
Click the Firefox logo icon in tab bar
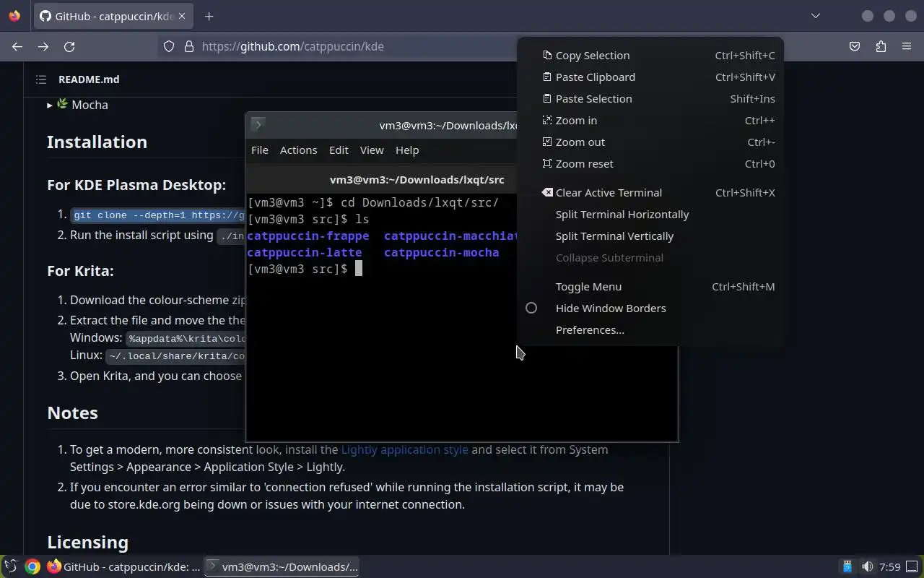pyautogui.click(x=14, y=16)
